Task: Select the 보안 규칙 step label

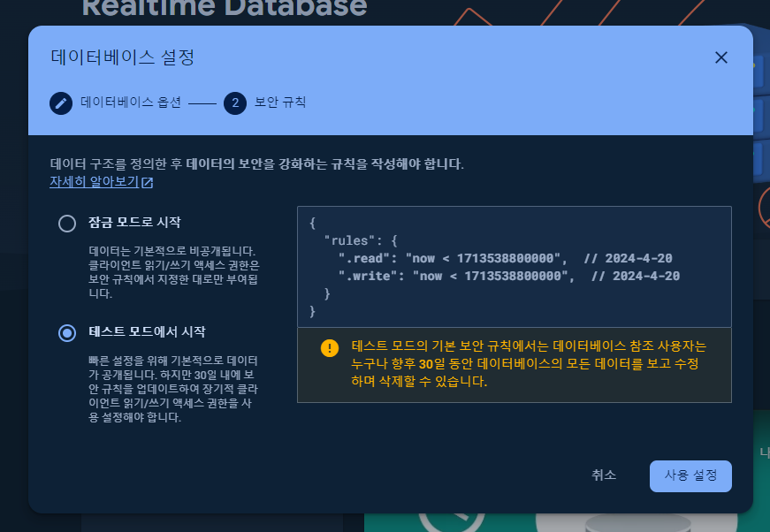Action: [x=280, y=103]
